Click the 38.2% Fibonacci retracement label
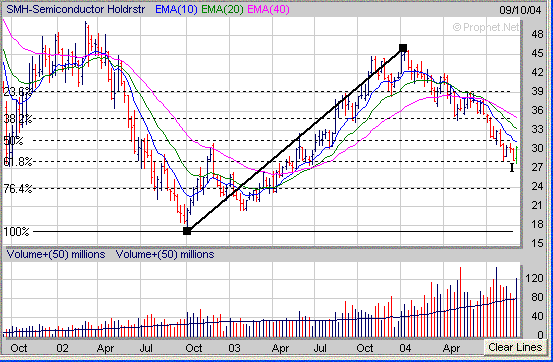553x362 pixels. [18, 119]
